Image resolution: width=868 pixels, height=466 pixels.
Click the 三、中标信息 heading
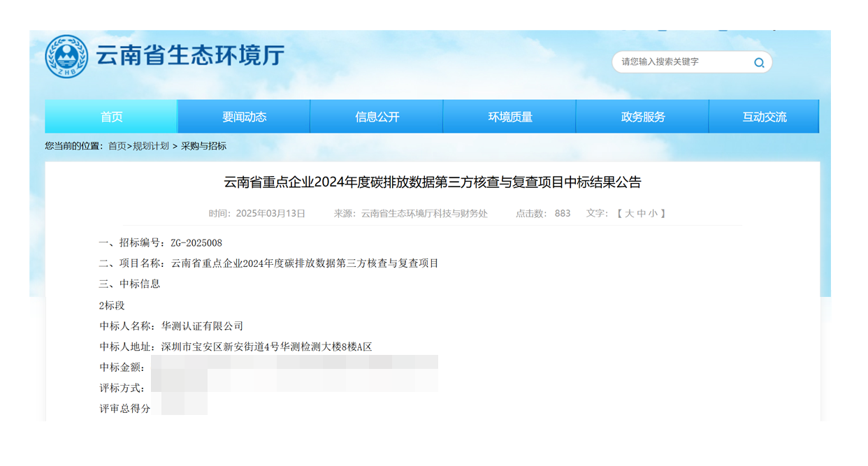(130, 284)
